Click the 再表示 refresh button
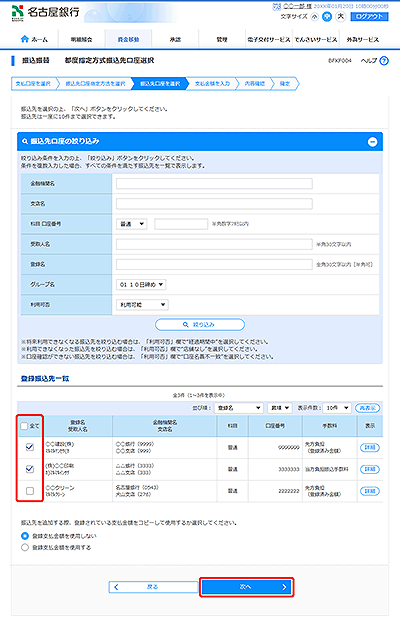 pyautogui.click(x=368, y=408)
